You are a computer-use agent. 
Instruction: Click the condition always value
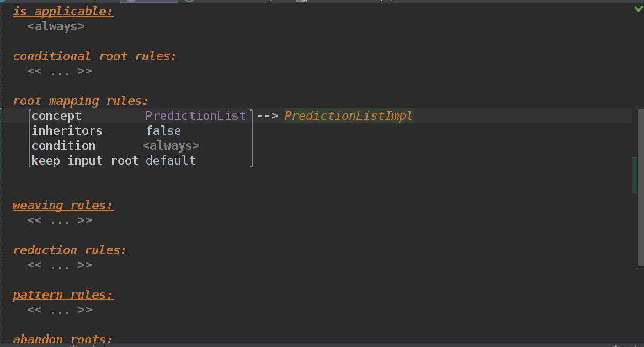pos(171,146)
